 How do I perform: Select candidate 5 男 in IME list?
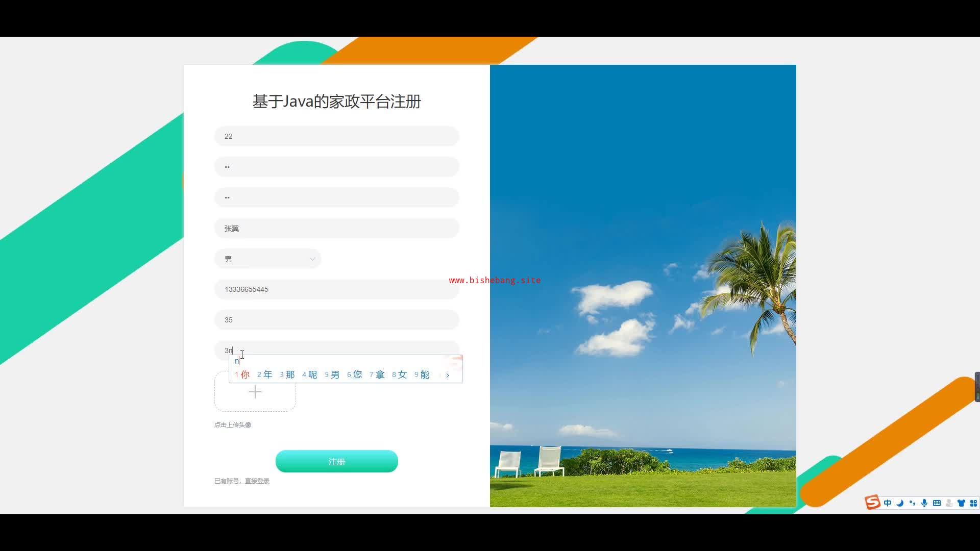pos(332,374)
